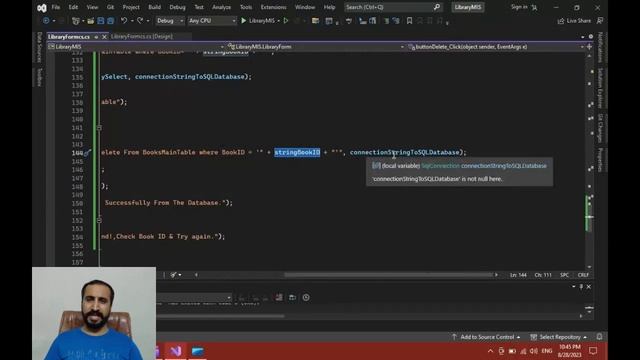
Task: Click the LibraryMIS solution name button
Action: (x=468, y=7)
